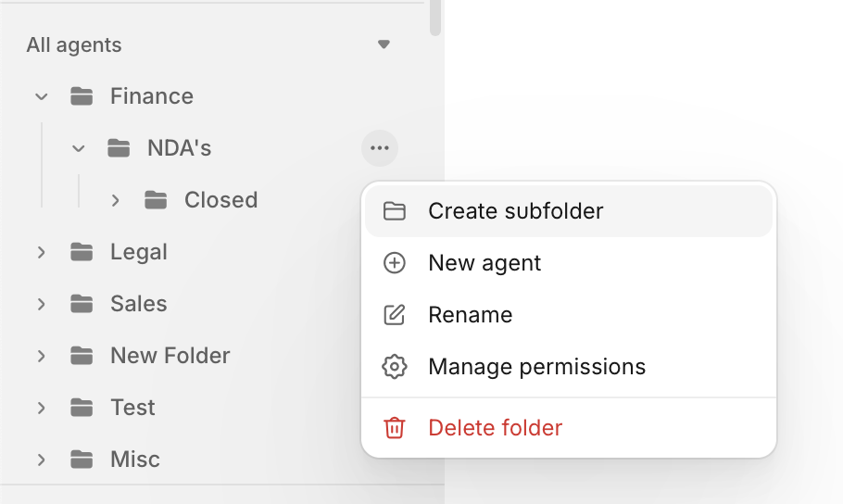Image resolution: width=843 pixels, height=504 pixels.
Task: Click the Closed folder icon
Action: [x=156, y=200]
